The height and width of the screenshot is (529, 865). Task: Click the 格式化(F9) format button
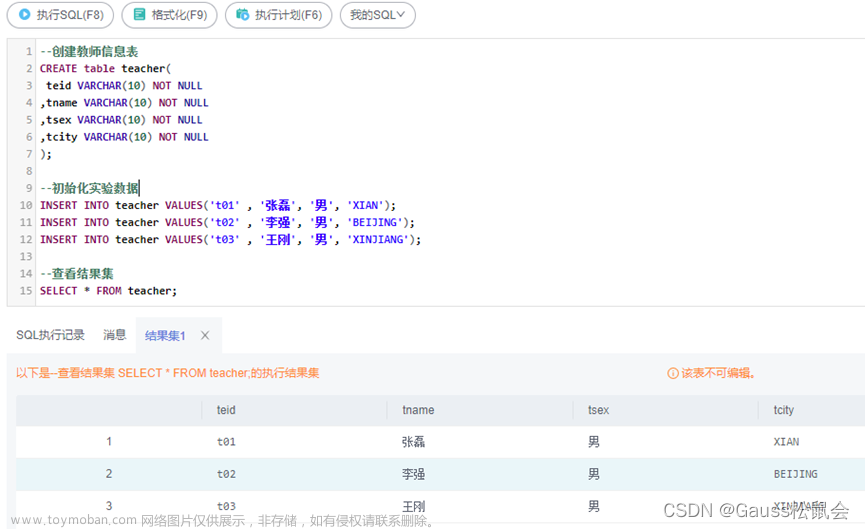169,15
